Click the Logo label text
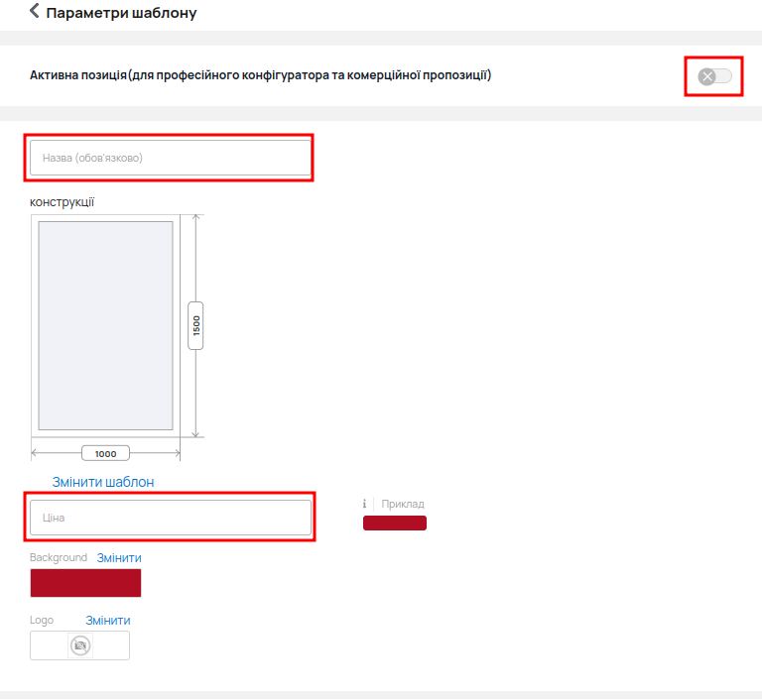762x700 pixels. 42,621
